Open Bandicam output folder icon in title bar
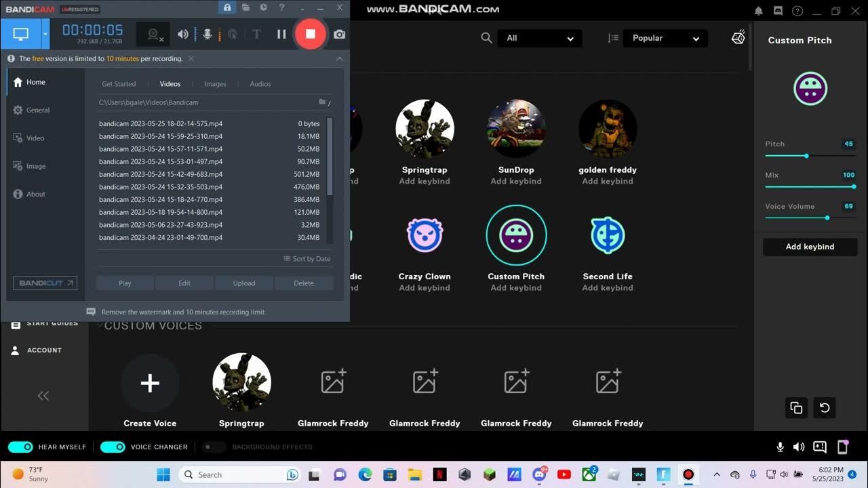Image resolution: width=868 pixels, height=488 pixels. (245, 7)
